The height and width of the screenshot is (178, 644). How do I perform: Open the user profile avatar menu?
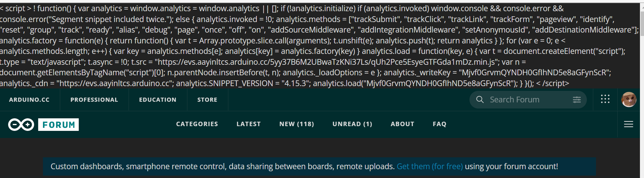pyautogui.click(x=629, y=100)
